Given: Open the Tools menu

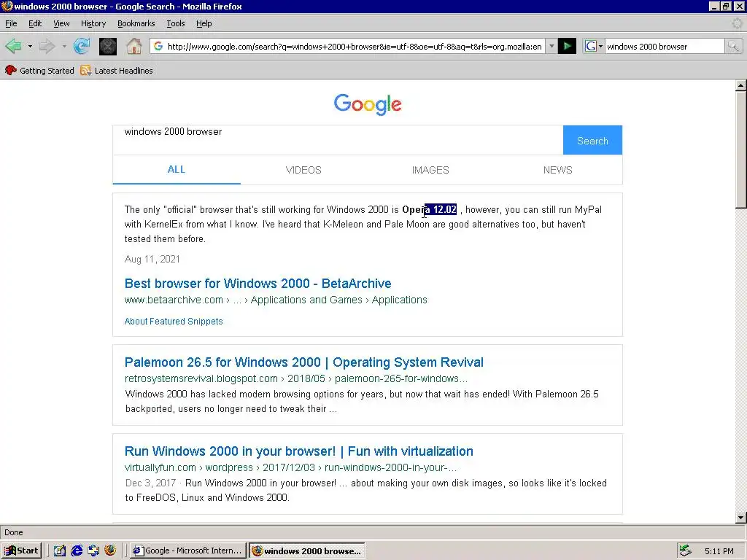Looking at the screenshot, I should click(x=176, y=23).
